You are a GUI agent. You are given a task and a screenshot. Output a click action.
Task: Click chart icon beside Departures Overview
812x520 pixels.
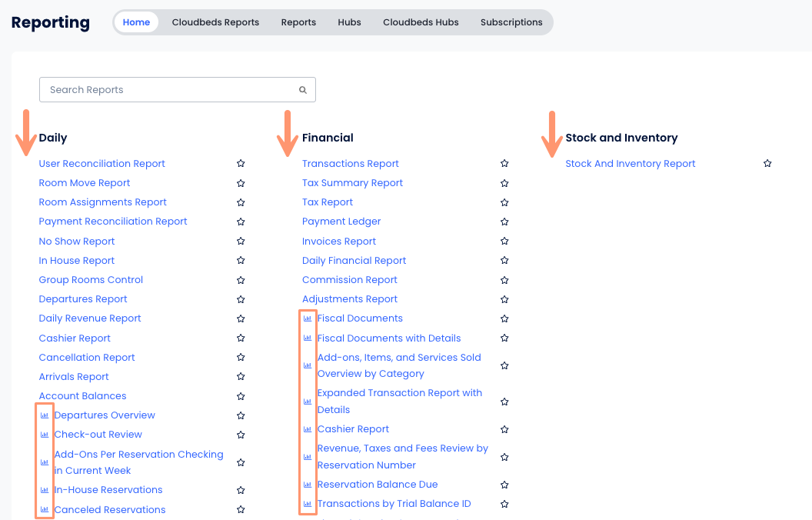[45, 415]
